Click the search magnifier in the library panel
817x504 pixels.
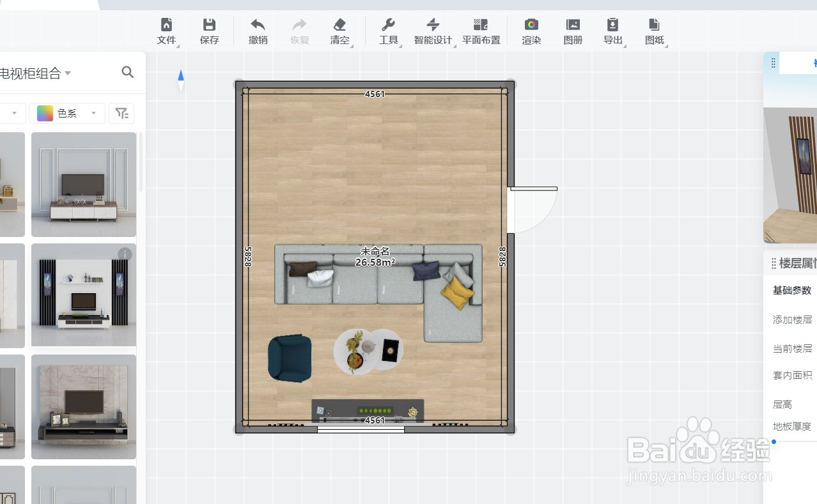(128, 72)
